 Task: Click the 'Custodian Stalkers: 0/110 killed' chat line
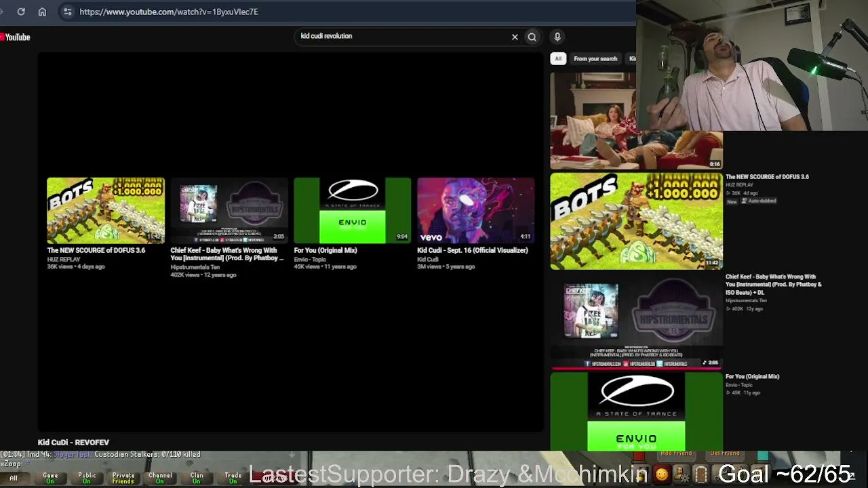pyautogui.click(x=147, y=454)
